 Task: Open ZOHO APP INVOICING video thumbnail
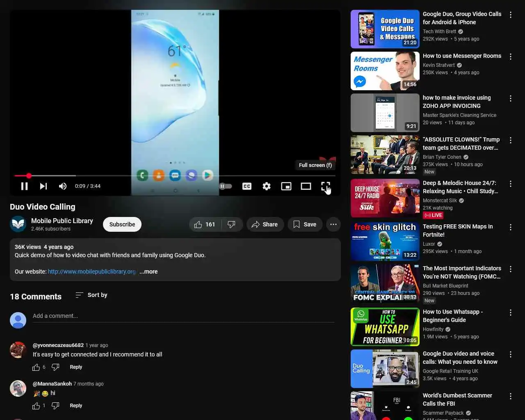tap(385, 113)
